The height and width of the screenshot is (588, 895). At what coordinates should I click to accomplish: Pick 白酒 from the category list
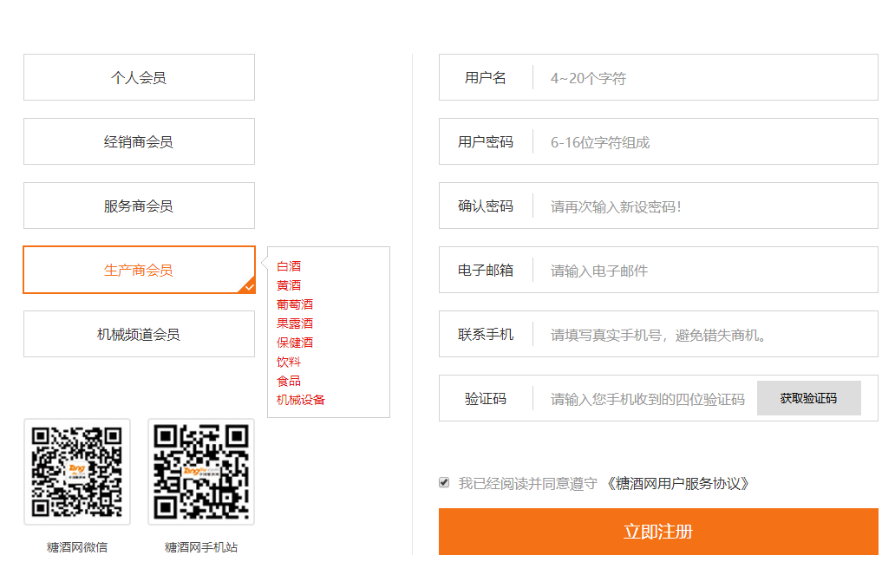pos(289,266)
